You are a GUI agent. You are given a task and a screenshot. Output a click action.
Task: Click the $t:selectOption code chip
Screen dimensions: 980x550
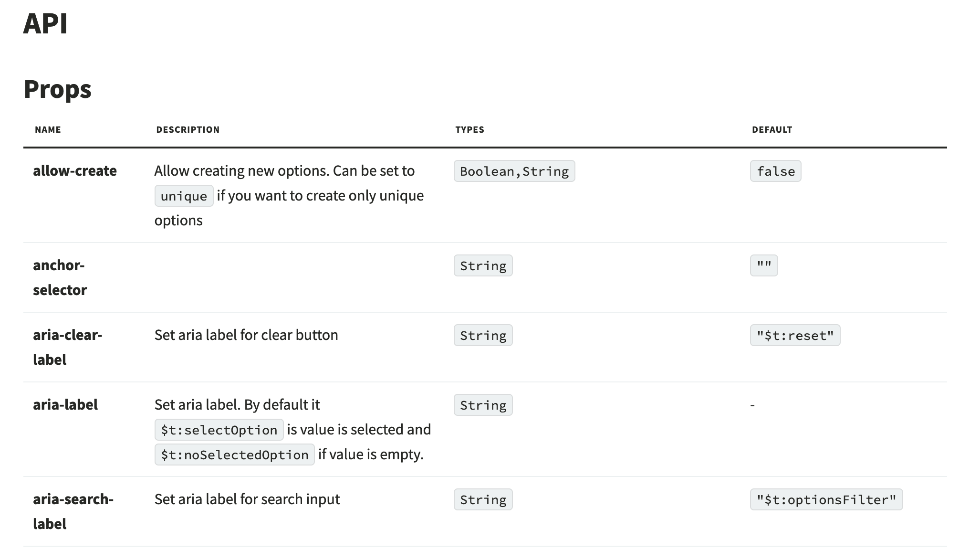pyautogui.click(x=219, y=430)
